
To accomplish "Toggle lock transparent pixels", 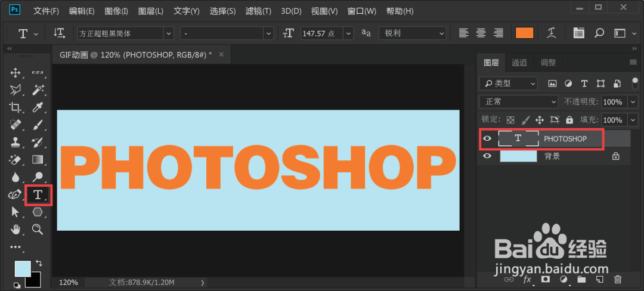I will coord(510,120).
